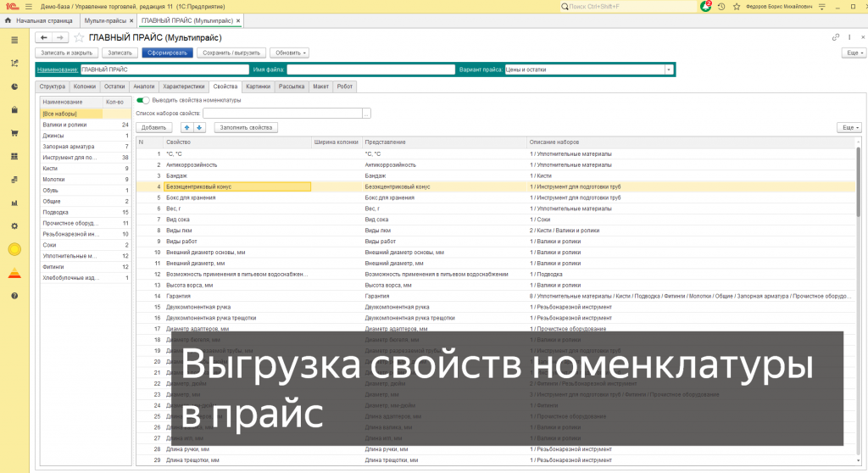Click Записать и закрыть button
868x473 pixels.
click(x=67, y=53)
